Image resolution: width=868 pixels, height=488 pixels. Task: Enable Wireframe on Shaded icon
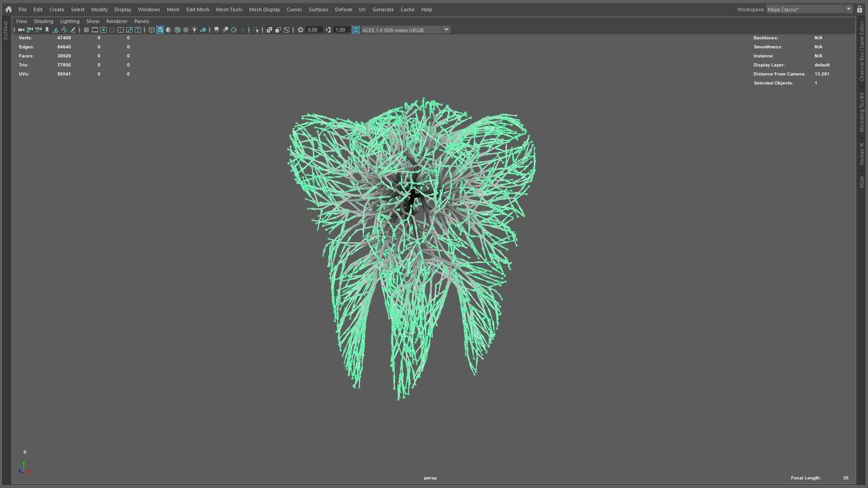pos(177,30)
